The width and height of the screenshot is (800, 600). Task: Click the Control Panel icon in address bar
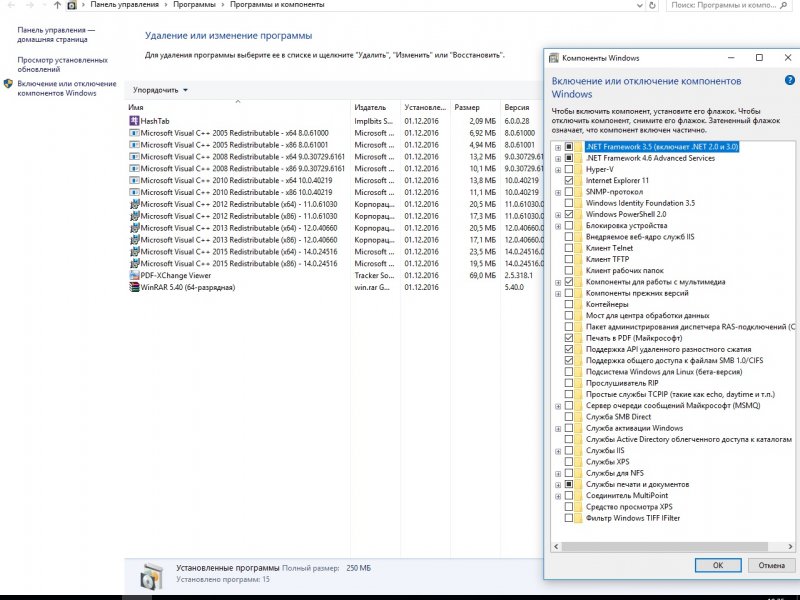click(x=72, y=5)
